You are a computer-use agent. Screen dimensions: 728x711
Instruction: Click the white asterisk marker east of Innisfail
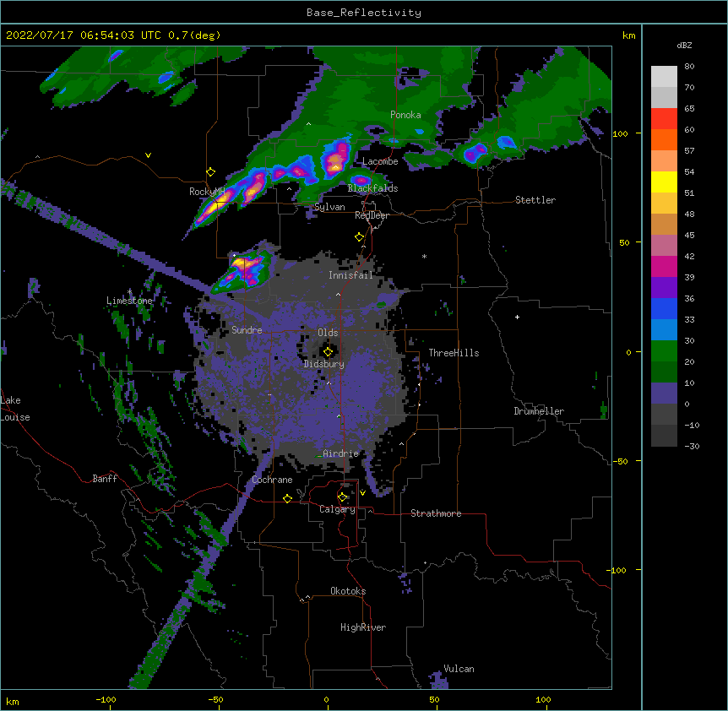pyautogui.click(x=424, y=256)
